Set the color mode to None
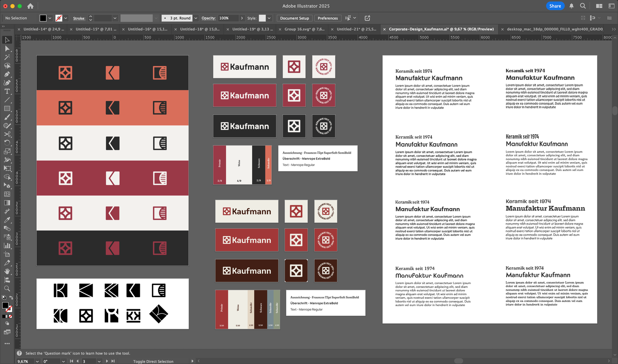Screen dimensions: 618x364 10,317
